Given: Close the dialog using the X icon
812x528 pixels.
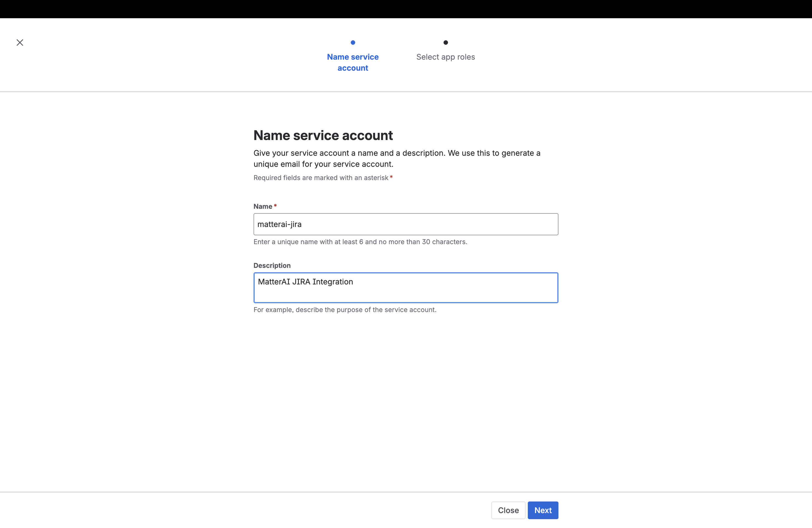Looking at the screenshot, I should coord(20,42).
